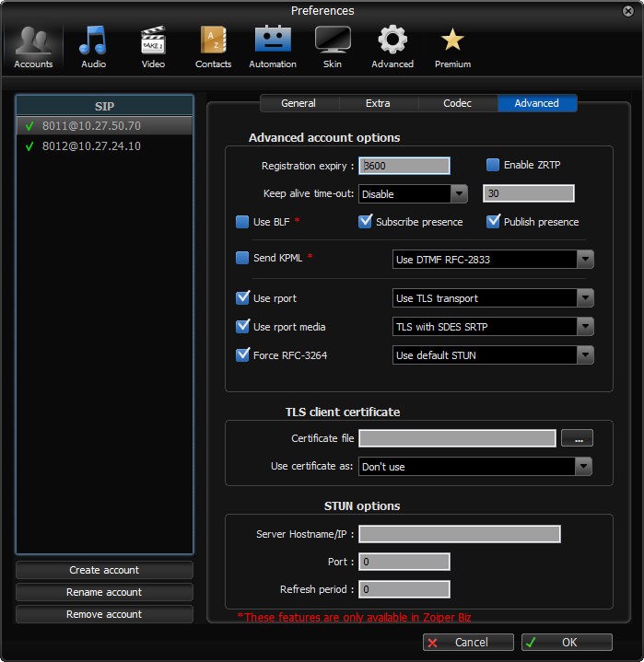The height and width of the screenshot is (662, 644).
Task: Toggle the Use rport media checkbox
Action: [x=243, y=327]
